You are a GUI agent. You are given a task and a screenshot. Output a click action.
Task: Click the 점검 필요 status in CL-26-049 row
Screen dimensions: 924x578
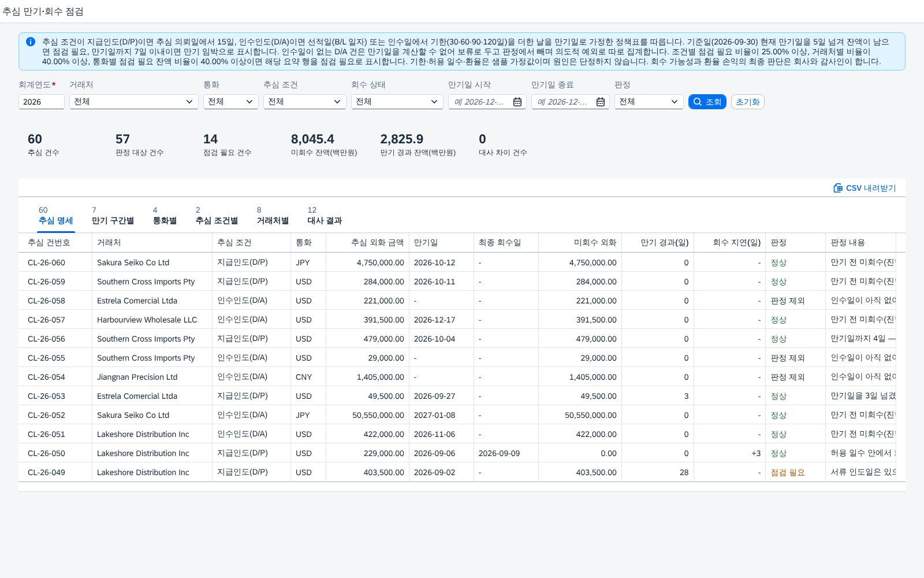click(x=788, y=472)
